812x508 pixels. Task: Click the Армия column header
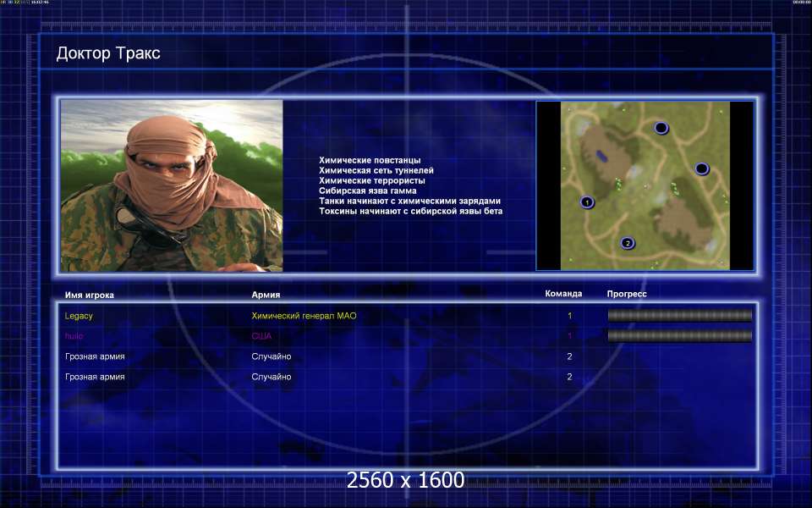pos(266,295)
